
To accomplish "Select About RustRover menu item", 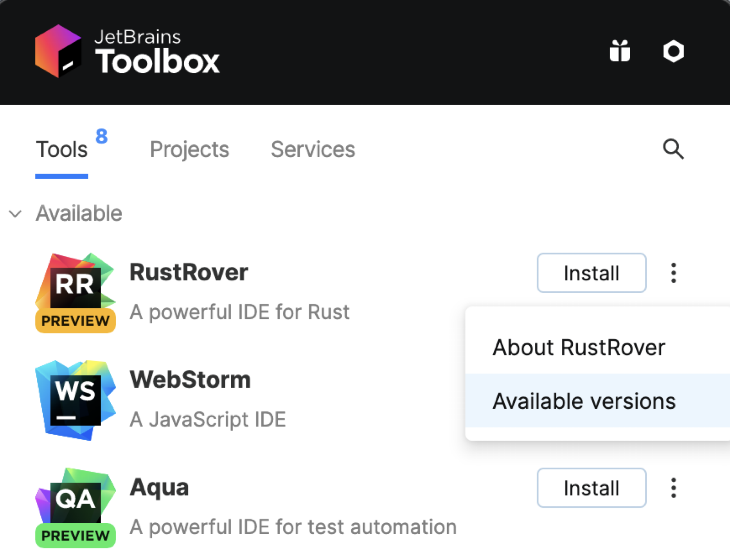I will [597, 347].
